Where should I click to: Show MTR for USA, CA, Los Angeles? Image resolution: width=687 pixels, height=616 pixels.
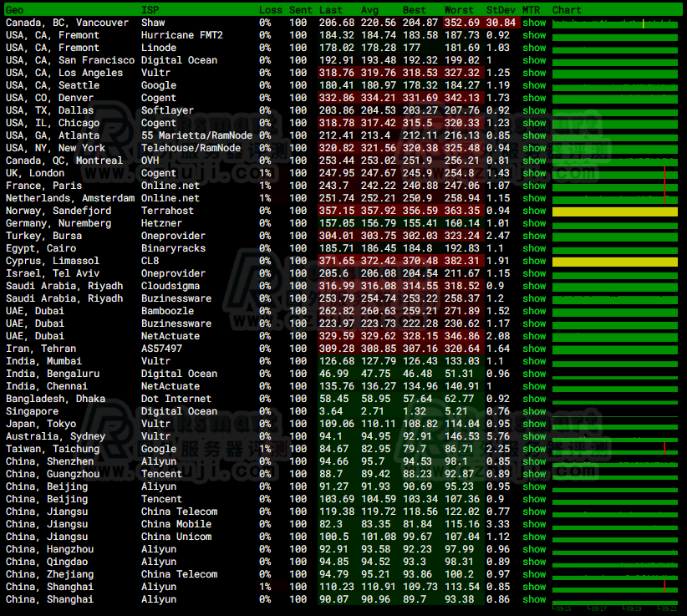tap(534, 74)
